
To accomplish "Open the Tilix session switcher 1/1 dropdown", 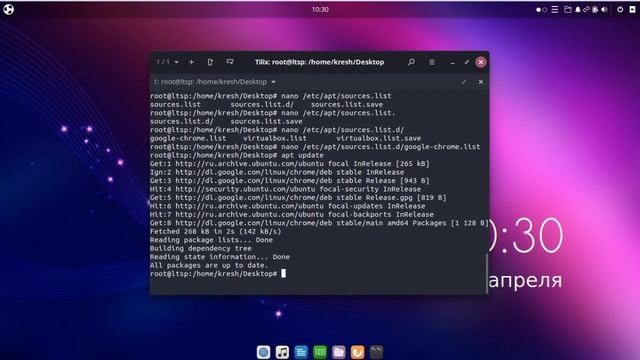I will click(167, 62).
